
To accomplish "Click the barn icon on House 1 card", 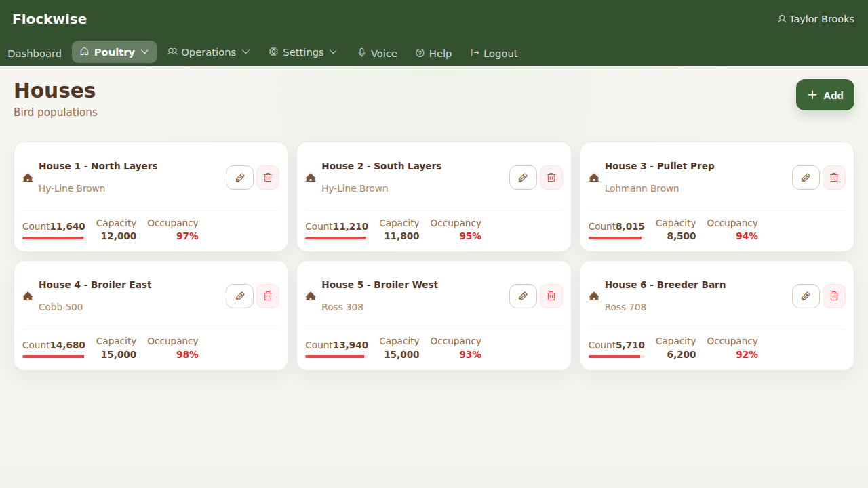I will click(28, 178).
